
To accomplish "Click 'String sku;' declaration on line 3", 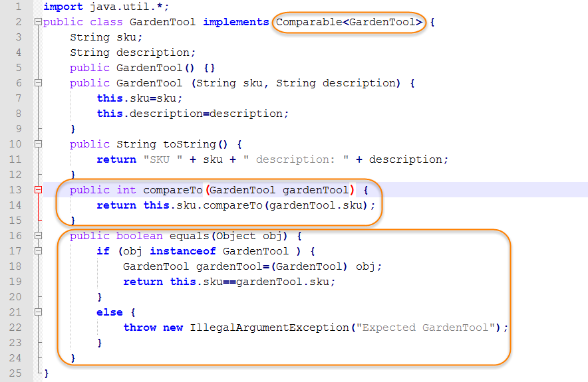I will tap(106, 37).
